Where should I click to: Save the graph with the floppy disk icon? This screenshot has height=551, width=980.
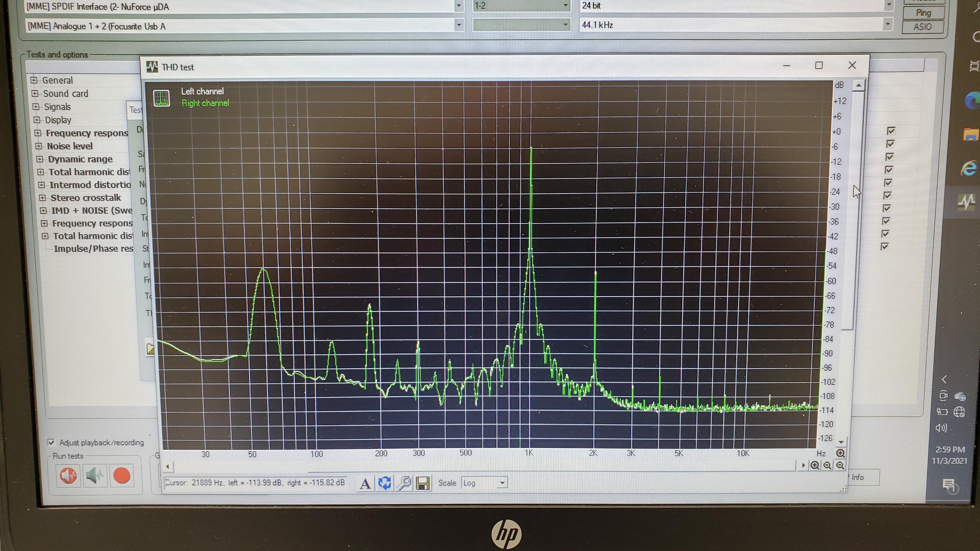[423, 483]
